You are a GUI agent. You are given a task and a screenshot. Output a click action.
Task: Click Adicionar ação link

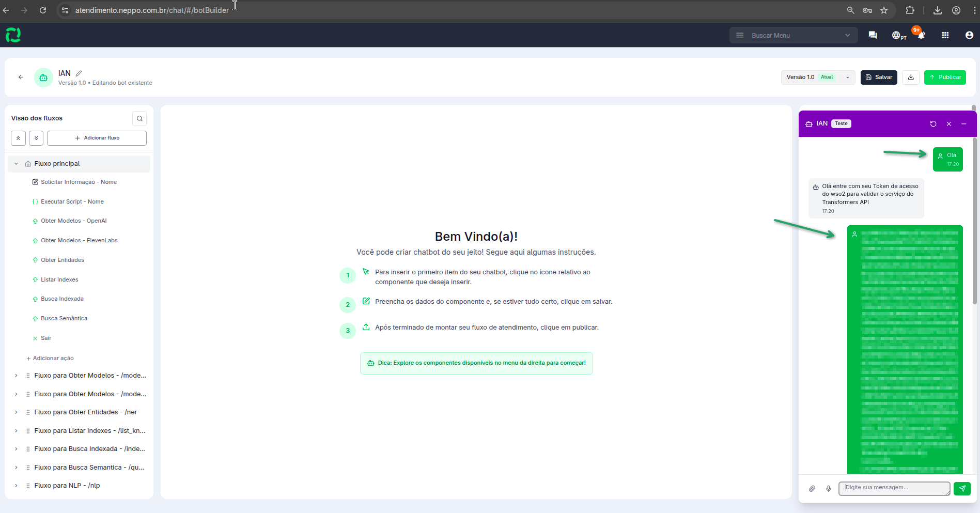[x=50, y=358]
